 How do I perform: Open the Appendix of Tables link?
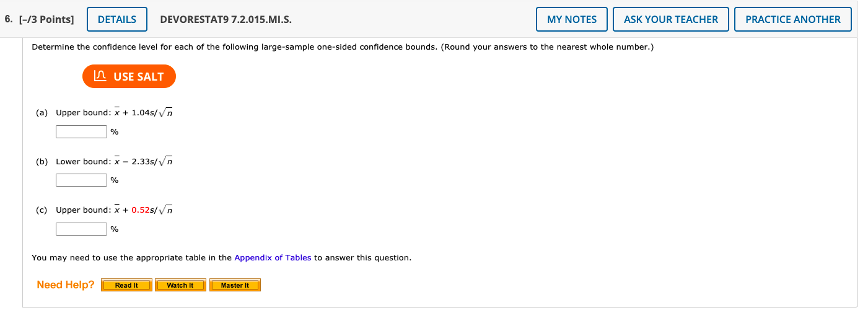[273, 257]
